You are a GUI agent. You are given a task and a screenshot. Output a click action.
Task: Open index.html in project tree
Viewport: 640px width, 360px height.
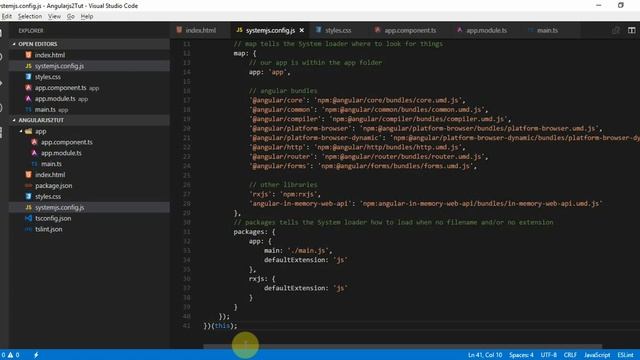[x=50, y=175]
